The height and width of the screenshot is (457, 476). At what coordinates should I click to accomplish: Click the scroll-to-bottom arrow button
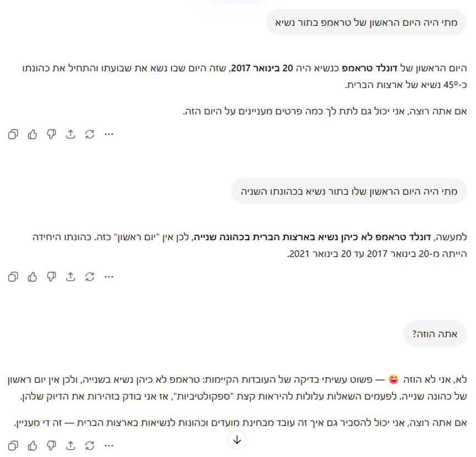(237, 439)
